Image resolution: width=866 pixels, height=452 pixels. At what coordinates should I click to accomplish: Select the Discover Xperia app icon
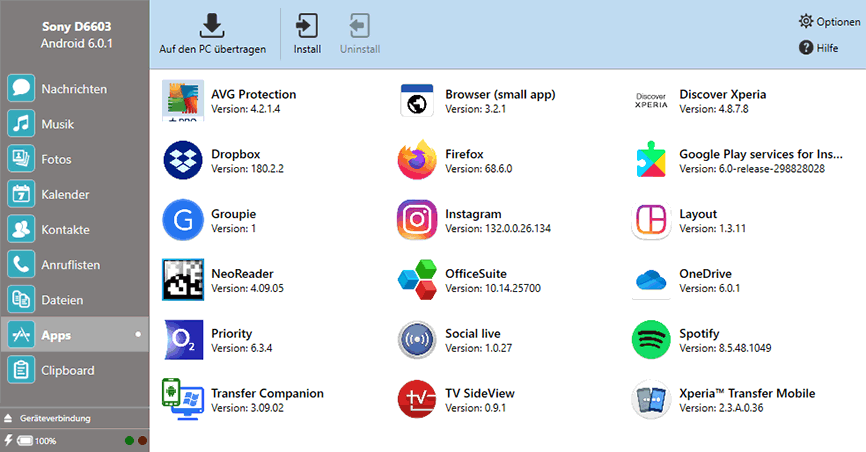pyautogui.click(x=651, y=101)
